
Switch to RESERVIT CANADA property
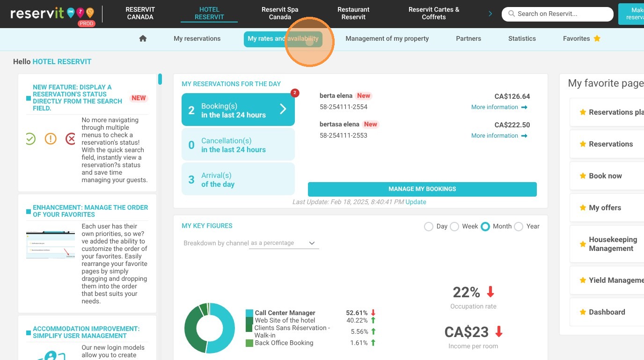tap(140, 13)
